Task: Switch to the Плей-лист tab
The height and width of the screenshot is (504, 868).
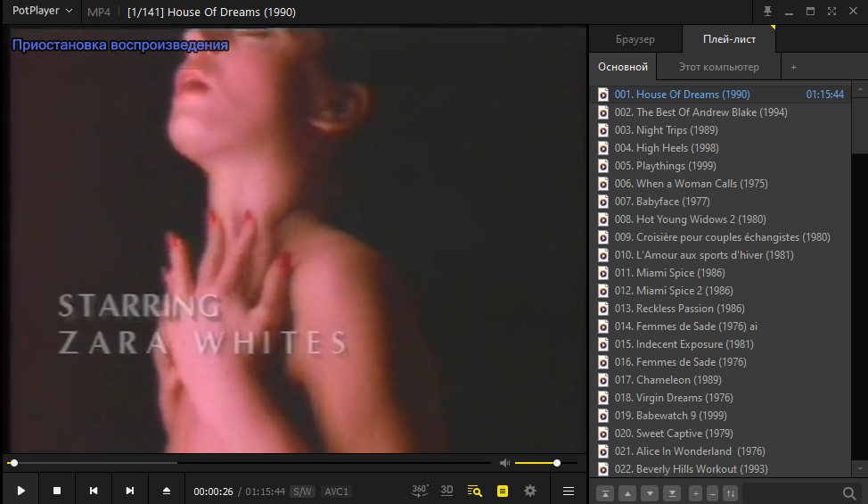Action: coord(729,39)
